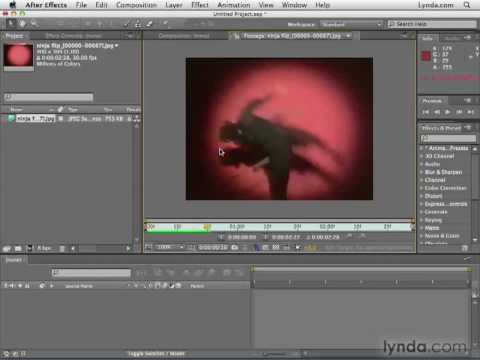This screenshot has height=360, width=480.
Task: Open the footage tab viewer dropdown arrow
Action: [349, 36]
